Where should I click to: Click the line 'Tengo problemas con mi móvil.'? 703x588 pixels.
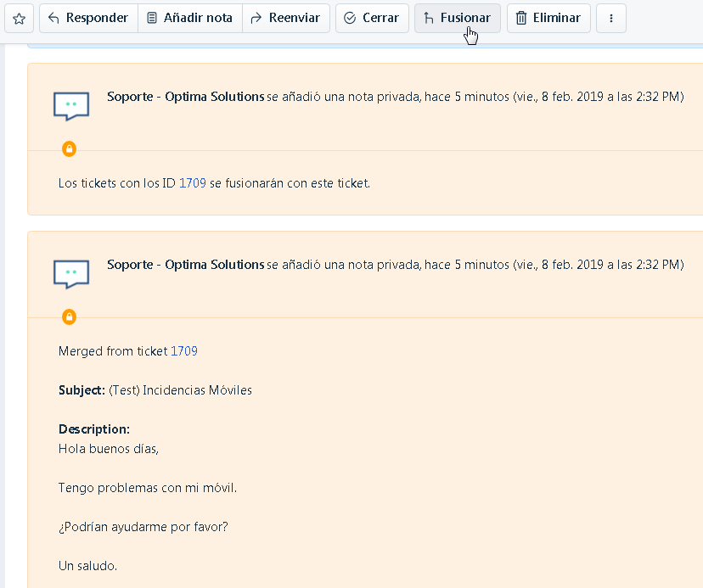pyautogui.click(x=148, y=488)
